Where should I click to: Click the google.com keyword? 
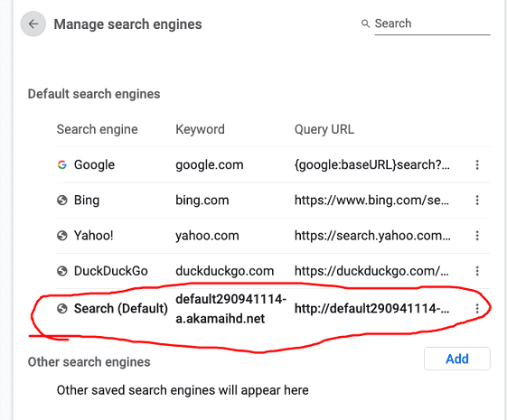[209, 164]
